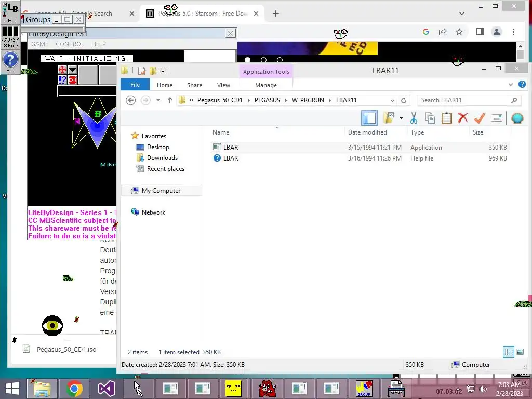Screen dimensions: 532x399
Task: Click W_PRGRUN in the address breadcrumb
Action: click(308, 100)
